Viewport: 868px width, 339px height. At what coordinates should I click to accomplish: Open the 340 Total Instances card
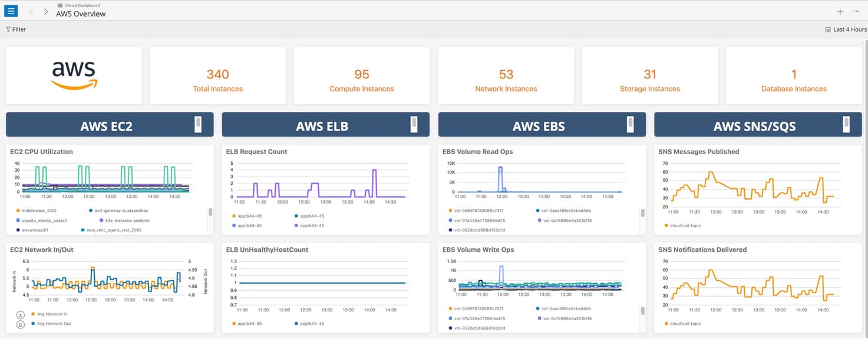218,75
